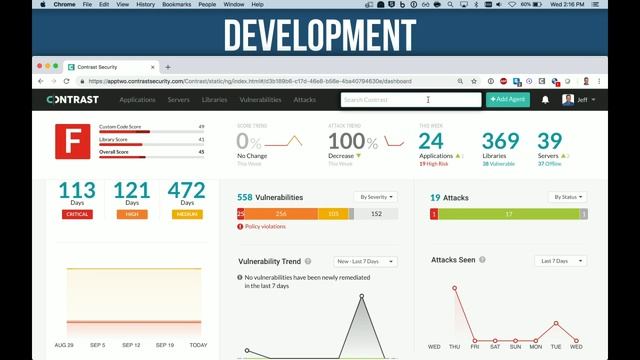The height and width of the screenshot is (360, 640).
Task: Expand the Last 7 Days dropdown for Attacks Seen
Action: pyautogui.click(x=561, y=261)
